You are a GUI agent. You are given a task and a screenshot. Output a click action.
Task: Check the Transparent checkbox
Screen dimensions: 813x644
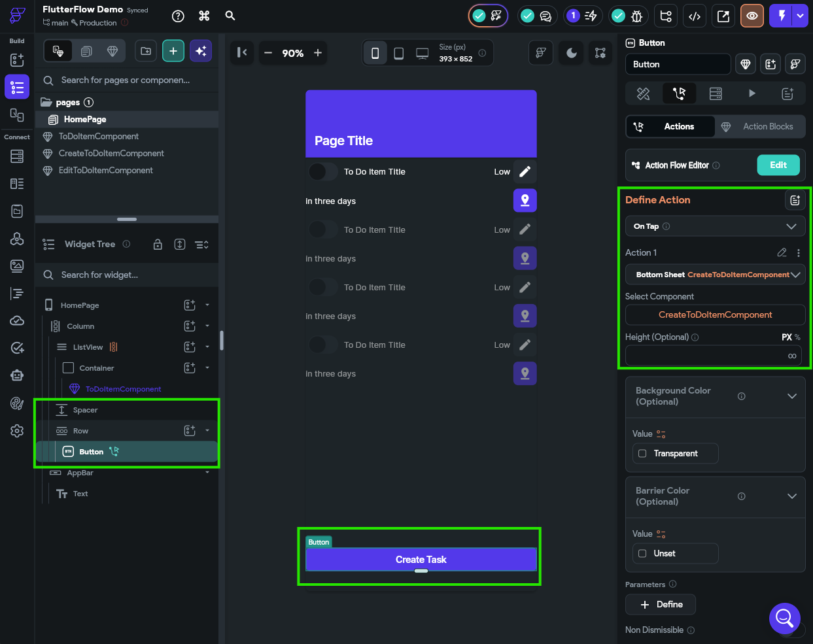(642, 453)
